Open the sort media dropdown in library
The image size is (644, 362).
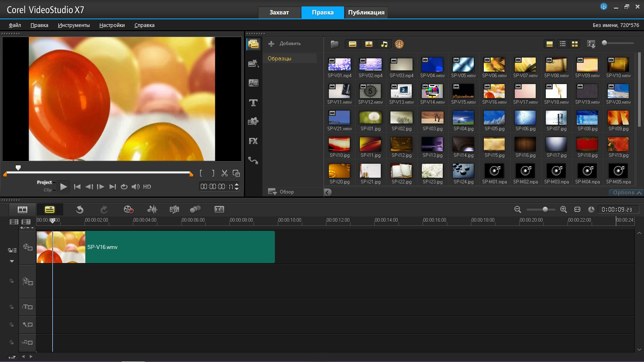(591, 44)
